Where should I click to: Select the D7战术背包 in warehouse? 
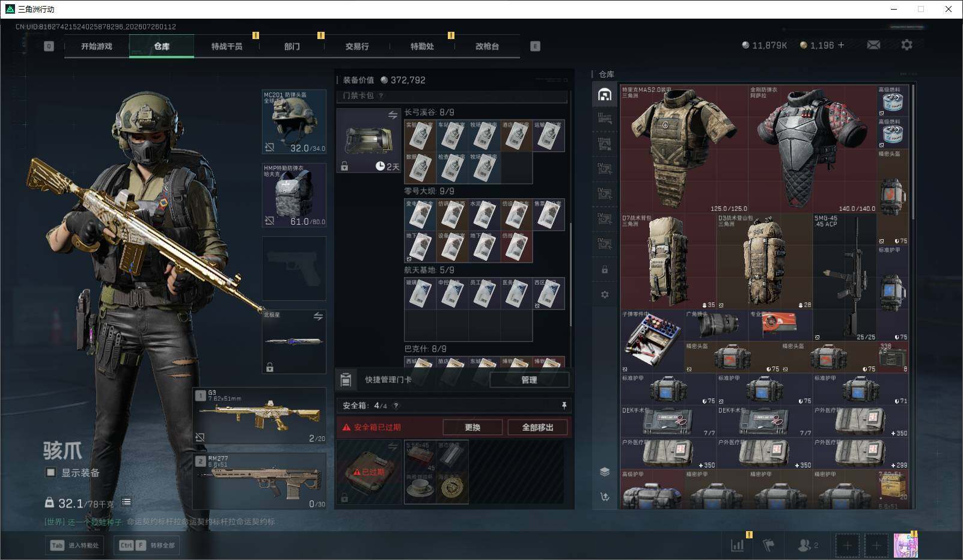pyautogui.click(x=668, y=261)
